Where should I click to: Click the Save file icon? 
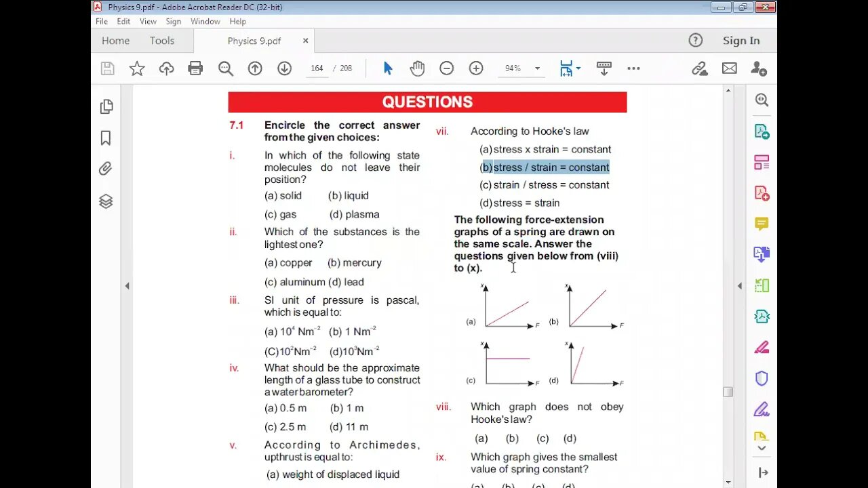(107, 68)
